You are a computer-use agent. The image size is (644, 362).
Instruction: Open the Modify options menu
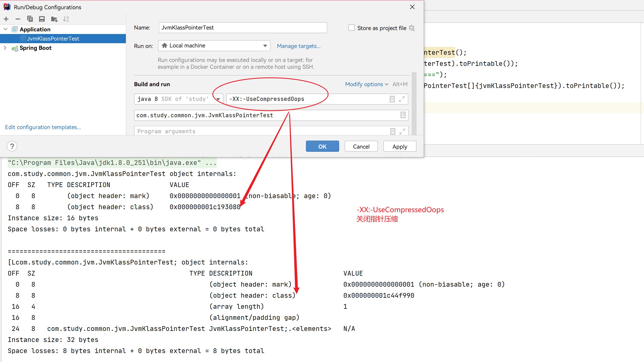coord(366,84)
